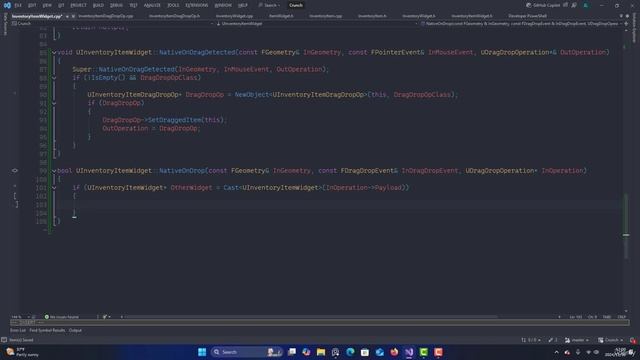
Task: Open the File menu
Action: (18, 5)
